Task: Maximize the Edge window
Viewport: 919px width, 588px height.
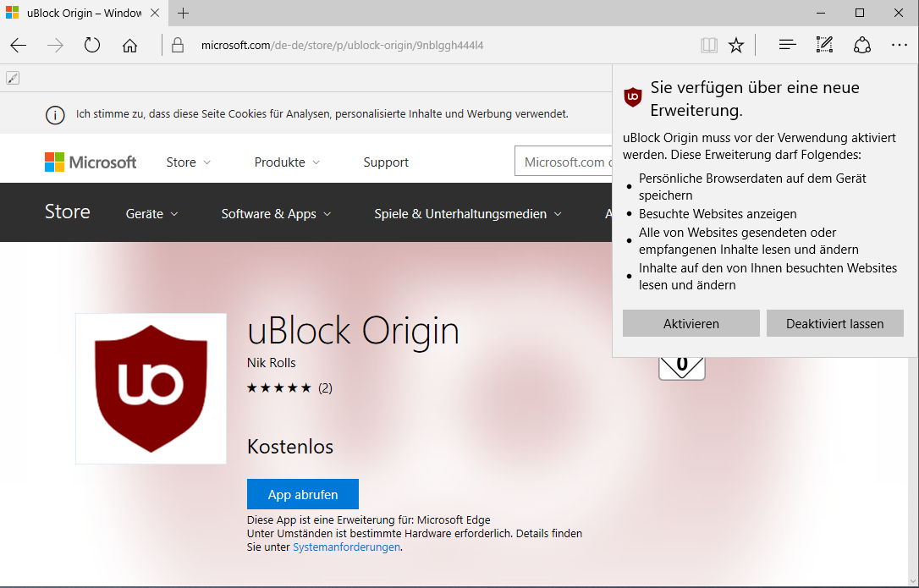Action: click(x=860, y=13)
